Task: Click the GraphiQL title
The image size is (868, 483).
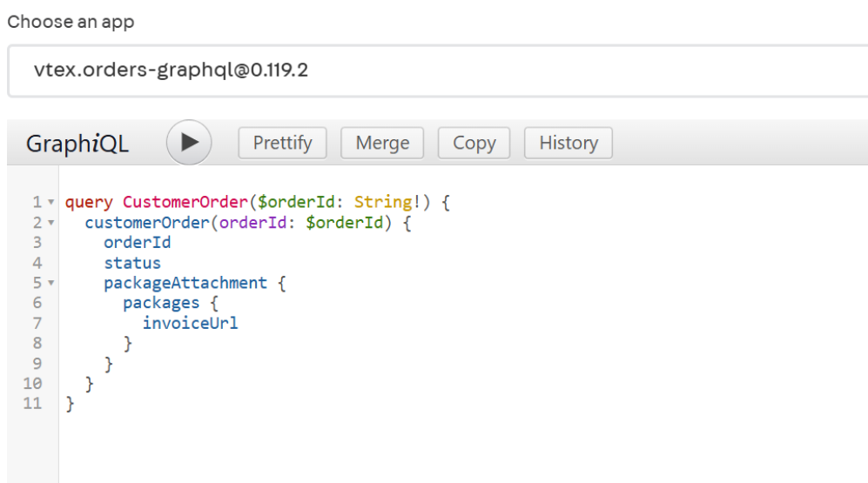Action: click(x=77, y=144)
